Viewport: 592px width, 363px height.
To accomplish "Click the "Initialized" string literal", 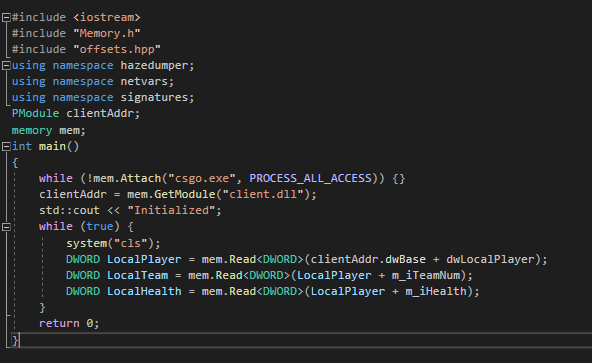I will point(171,210).
